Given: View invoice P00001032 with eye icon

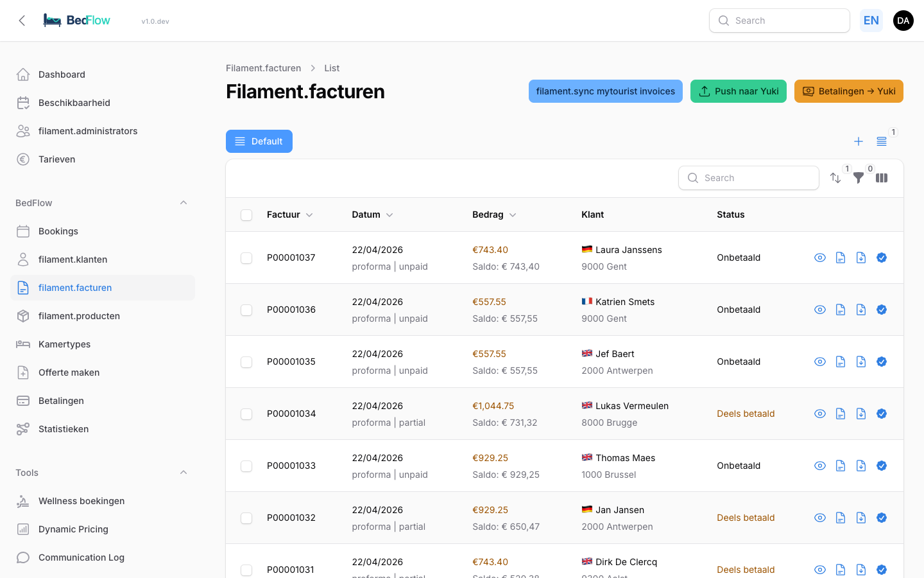Looking at the screenshot, I should pyautogui.click(x=820, y=518).
